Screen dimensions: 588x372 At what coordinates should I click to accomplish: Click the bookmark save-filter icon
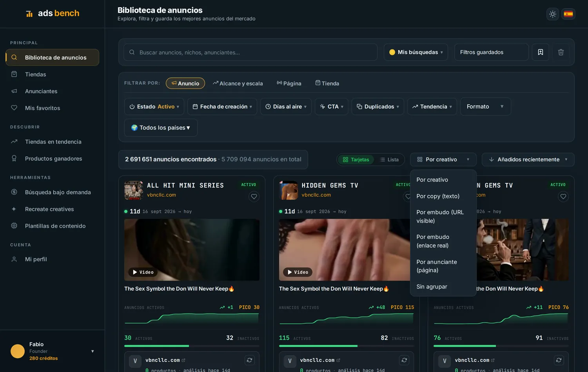[541, 52]
